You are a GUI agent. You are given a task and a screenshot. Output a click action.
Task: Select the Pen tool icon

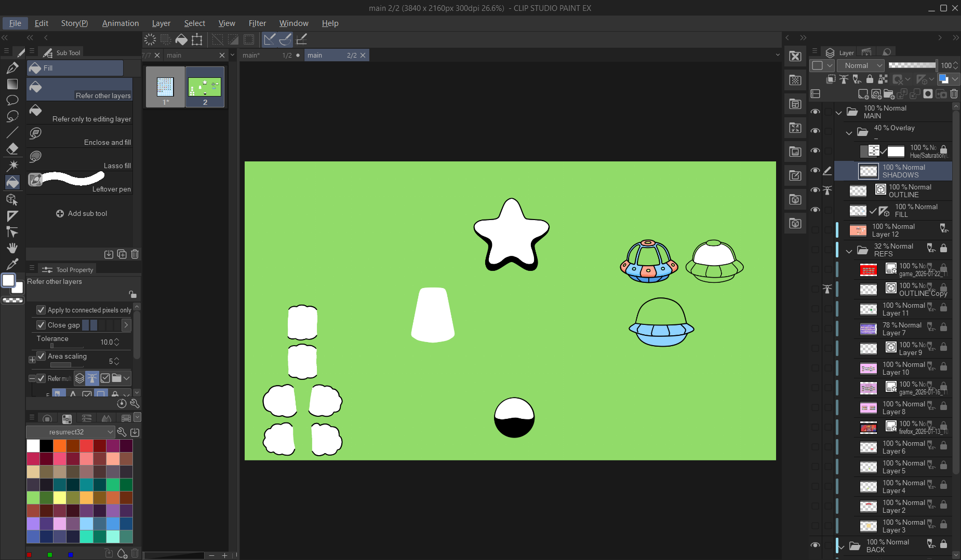coord(12,68)
